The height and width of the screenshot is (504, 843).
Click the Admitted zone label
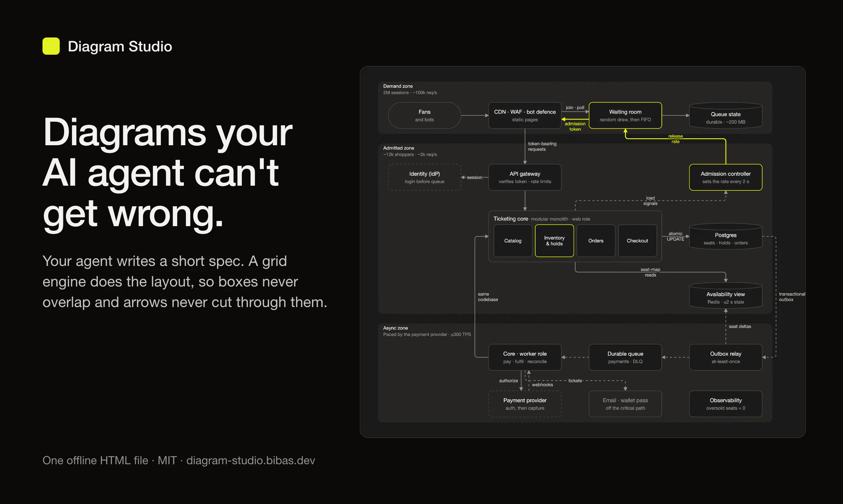coord(398,148)
